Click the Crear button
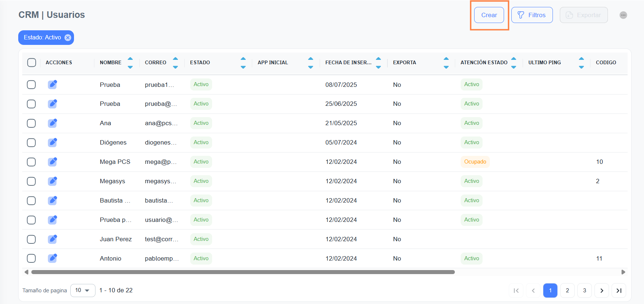This screenshot has height=304, width=644. [x=489, y=15]
